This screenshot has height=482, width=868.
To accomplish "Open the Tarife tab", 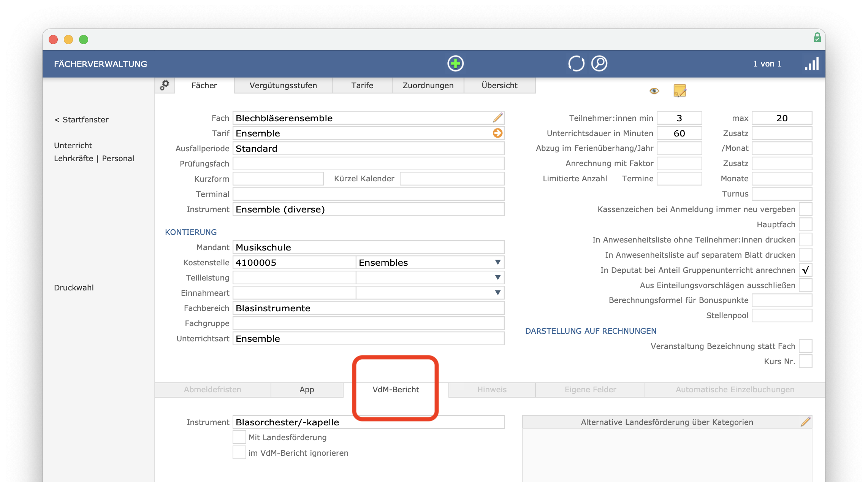I will tap(362, 85).
